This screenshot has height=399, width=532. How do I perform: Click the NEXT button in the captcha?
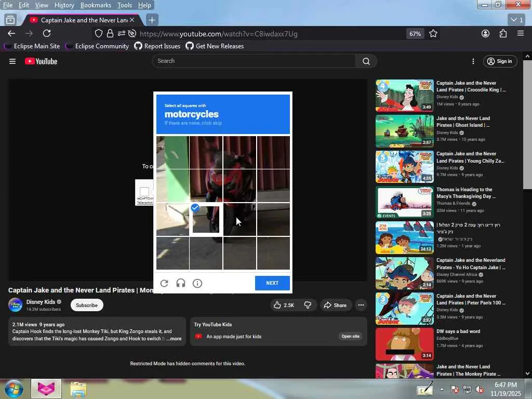pyautogui.click(x=272, y=283)
